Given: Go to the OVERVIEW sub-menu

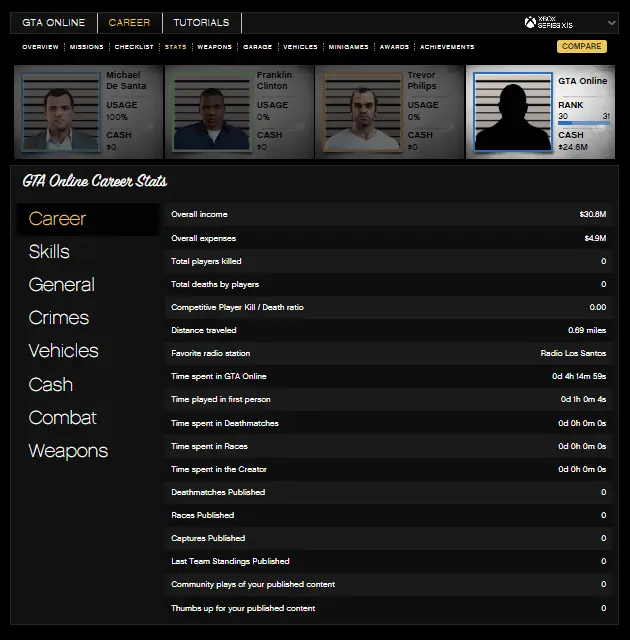Looking at the screenshot, I should coord(40,47).
